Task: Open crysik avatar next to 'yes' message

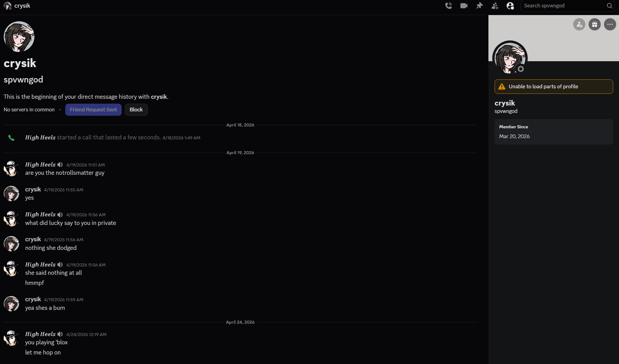Action: coord(11,193)
